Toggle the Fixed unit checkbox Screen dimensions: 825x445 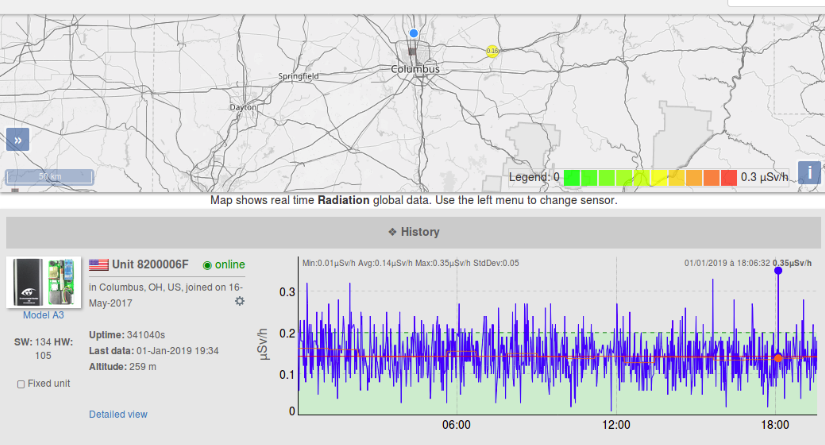[x=22, y=384]
